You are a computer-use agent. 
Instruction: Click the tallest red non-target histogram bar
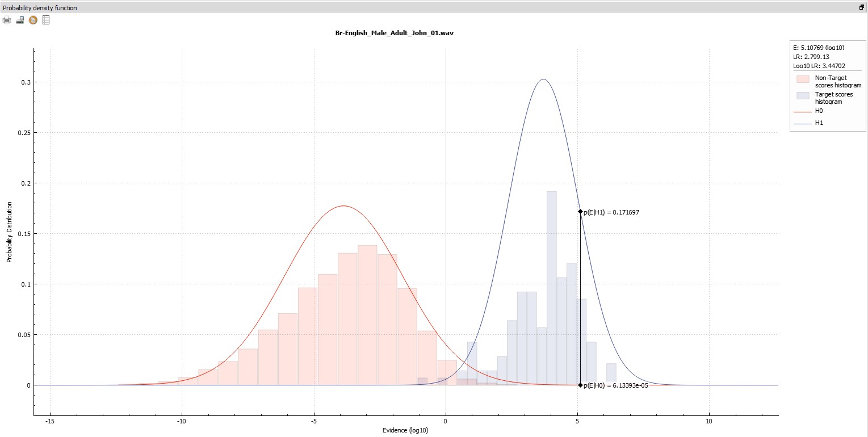[367, 315]
